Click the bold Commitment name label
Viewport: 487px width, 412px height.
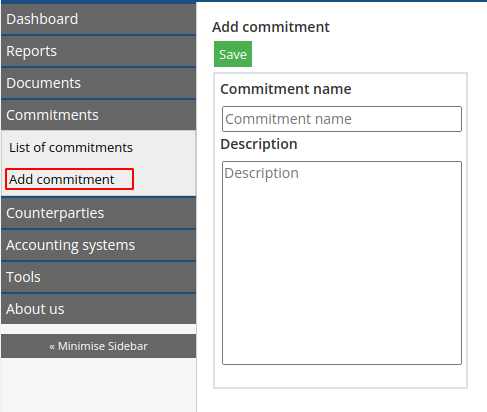point(286,89)
